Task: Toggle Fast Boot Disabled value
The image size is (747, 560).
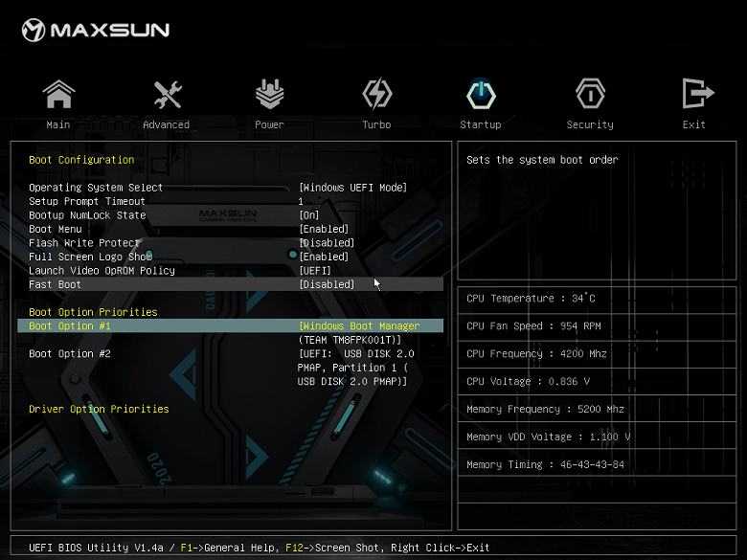Action: (327, 284)
